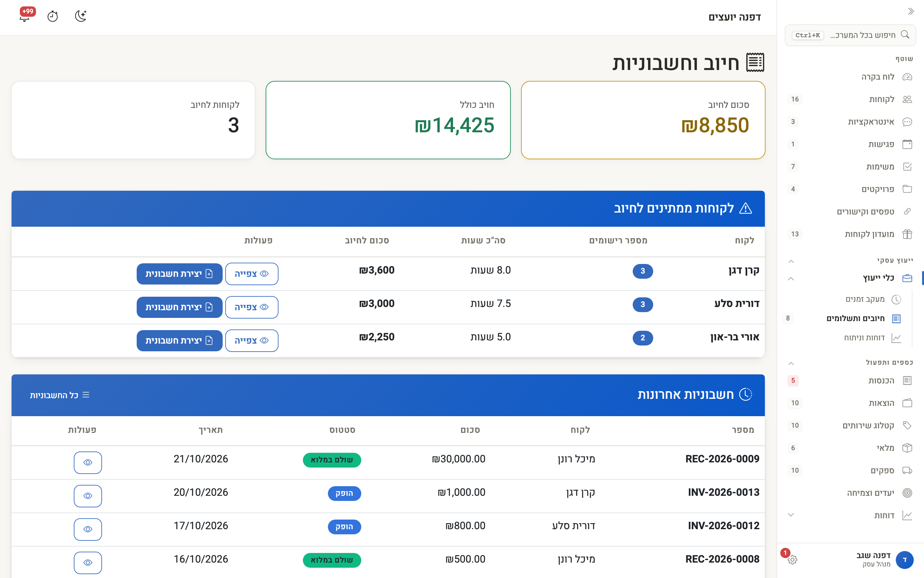Click the קטלוג שירותים tag icon
This screenshot has width=924, height=578.
point(907,425)
